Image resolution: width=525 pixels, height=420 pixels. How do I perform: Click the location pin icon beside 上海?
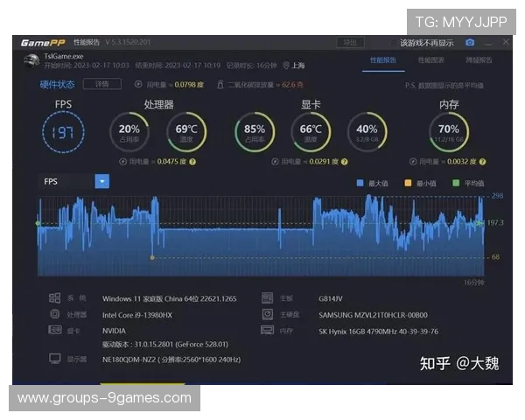pos(286,66)
